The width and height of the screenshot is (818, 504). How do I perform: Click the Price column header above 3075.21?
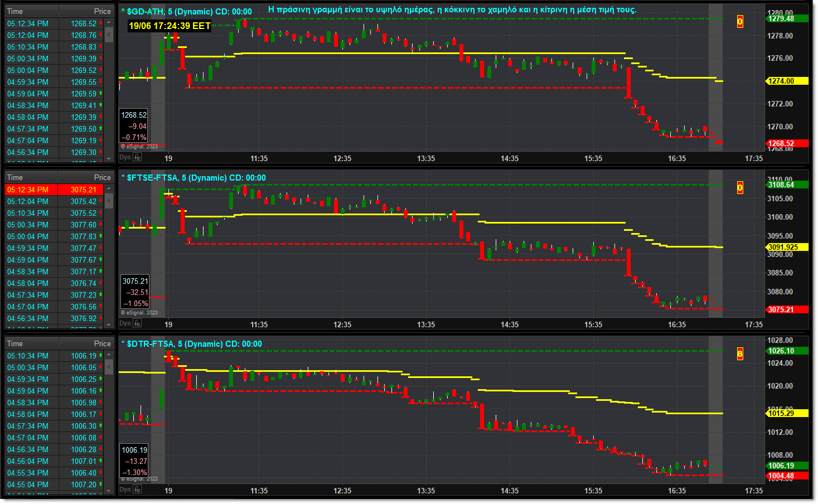click(x=86, y=177)
